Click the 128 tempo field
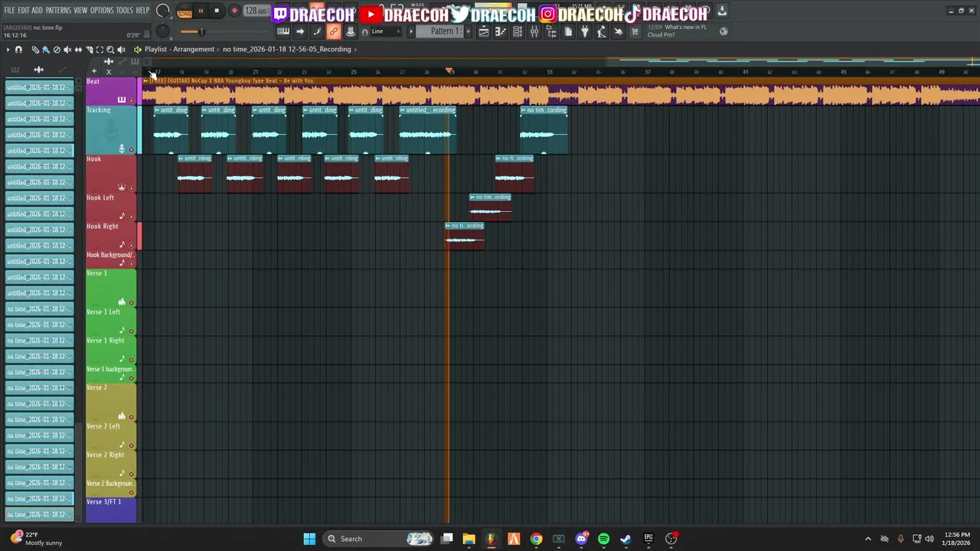Screen dimensions: 980x551 [255, 11]
